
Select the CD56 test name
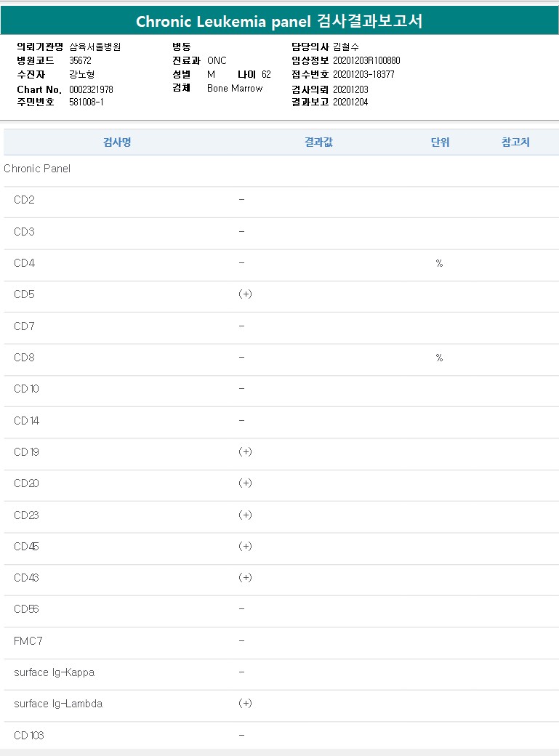[x=26, y=609]
